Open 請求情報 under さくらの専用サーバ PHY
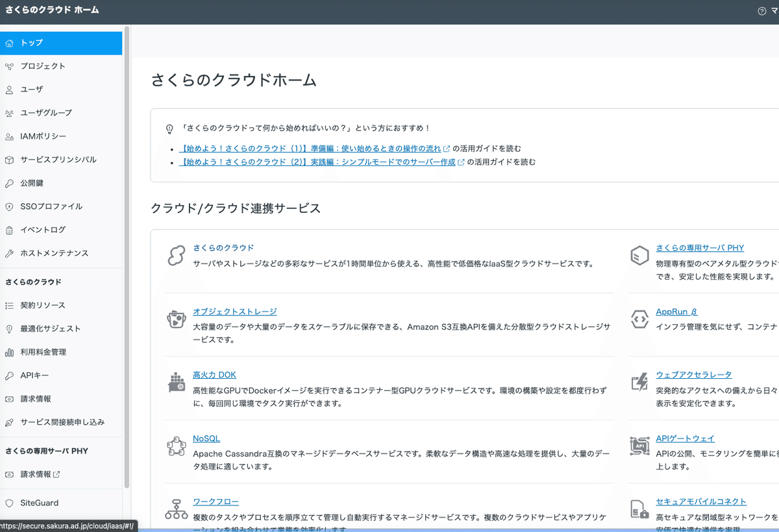Screen dimensions: 779x532 click(61, 474)
